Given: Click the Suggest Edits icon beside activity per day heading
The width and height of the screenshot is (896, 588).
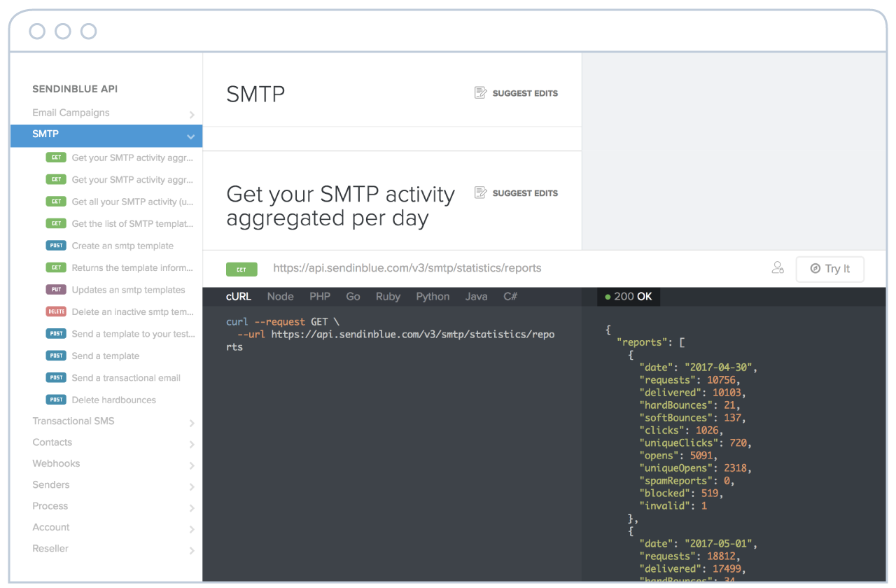Looking at the screenshot, I should (480, 192).
